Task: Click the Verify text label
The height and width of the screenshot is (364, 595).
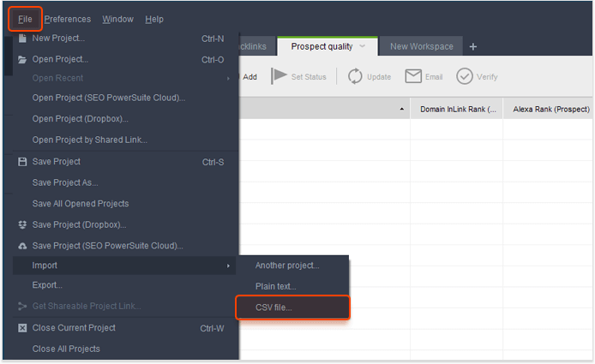Action: tap(487, 77)
